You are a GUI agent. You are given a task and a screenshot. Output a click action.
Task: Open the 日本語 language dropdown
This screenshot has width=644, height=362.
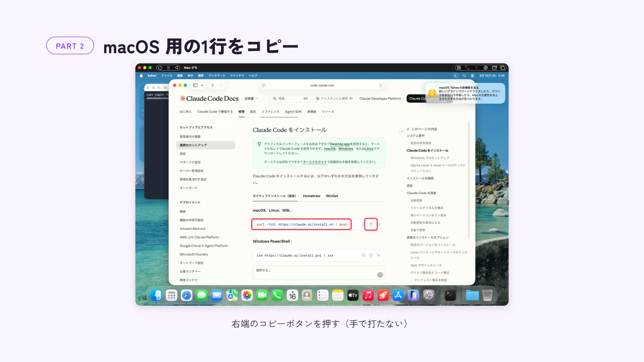pyautogui.click(x=252, y=98)
